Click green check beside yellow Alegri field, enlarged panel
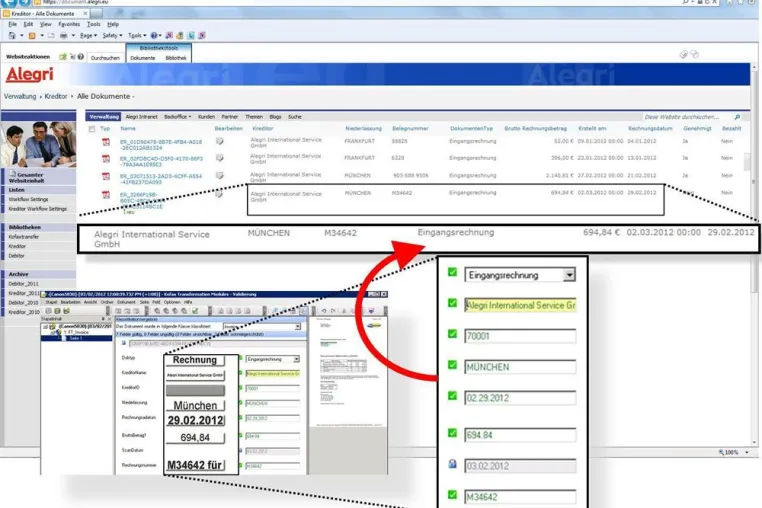Screen dimensions: 762x508 [452, 303]
